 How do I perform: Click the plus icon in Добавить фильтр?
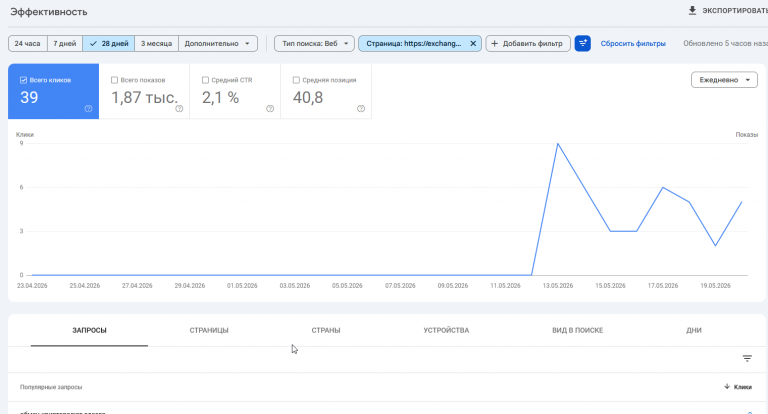[x=494, y=44]
